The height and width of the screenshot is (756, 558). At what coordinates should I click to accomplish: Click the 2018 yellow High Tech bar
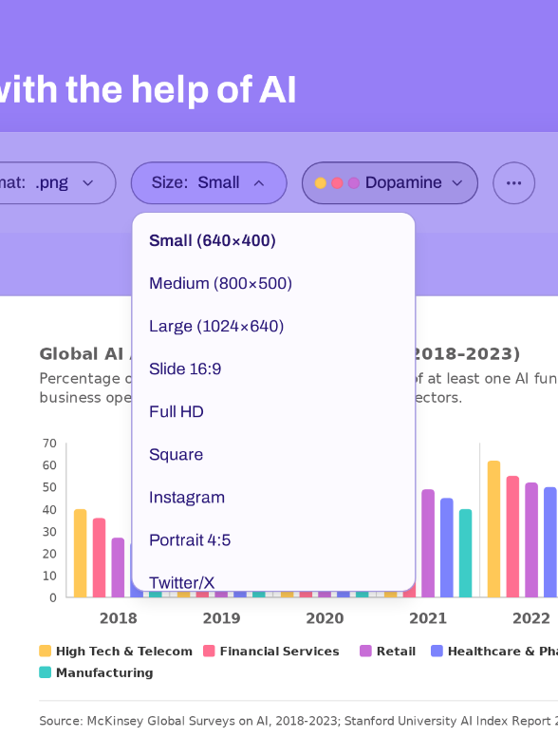point(80,553)
